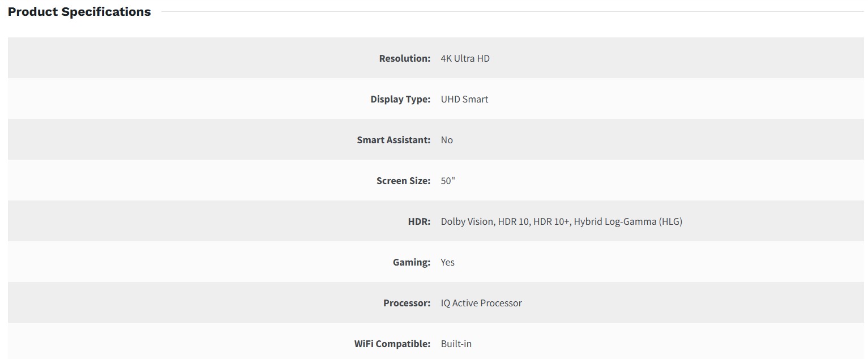Image resolution: width=868 pixels, height=359 pixels.
Task: Select the IQ Active Processor value
Action: point(481,303)
